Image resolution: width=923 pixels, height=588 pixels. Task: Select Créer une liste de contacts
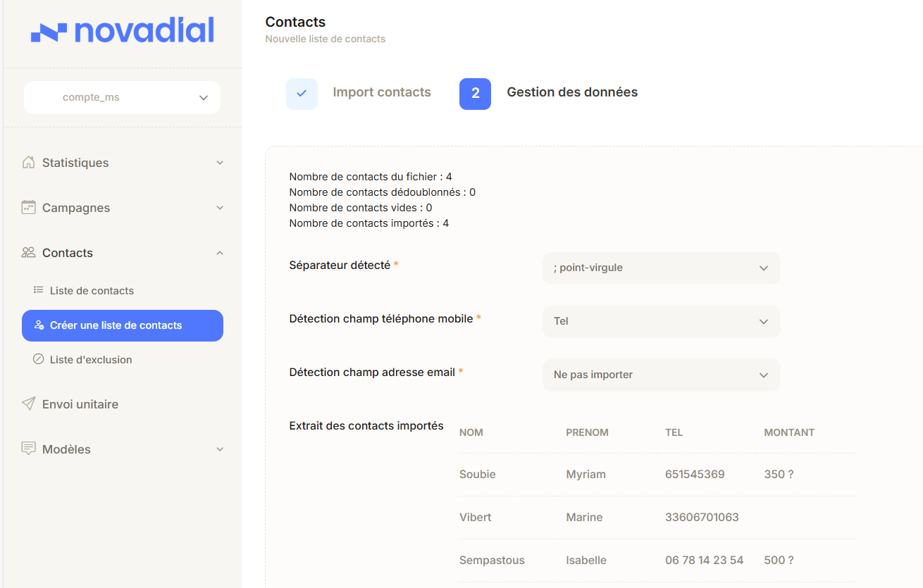[123, 325]
